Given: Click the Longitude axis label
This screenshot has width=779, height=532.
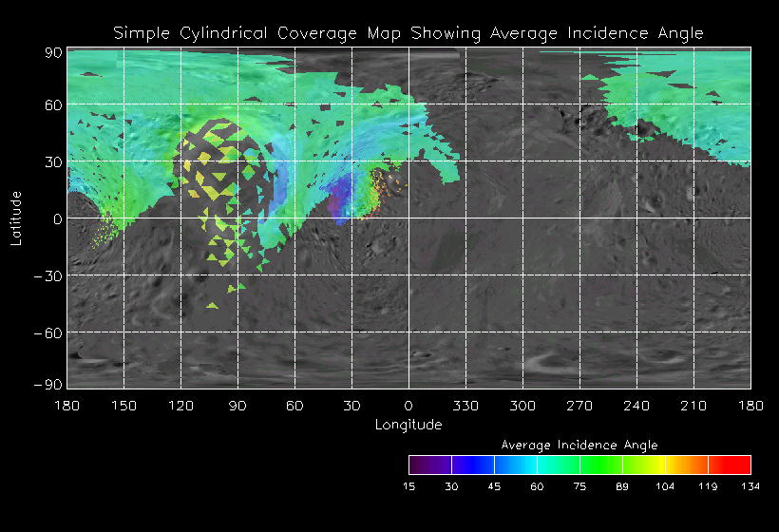Looking at the screenshot, I should pyautogui.click(x=408, y=425).
